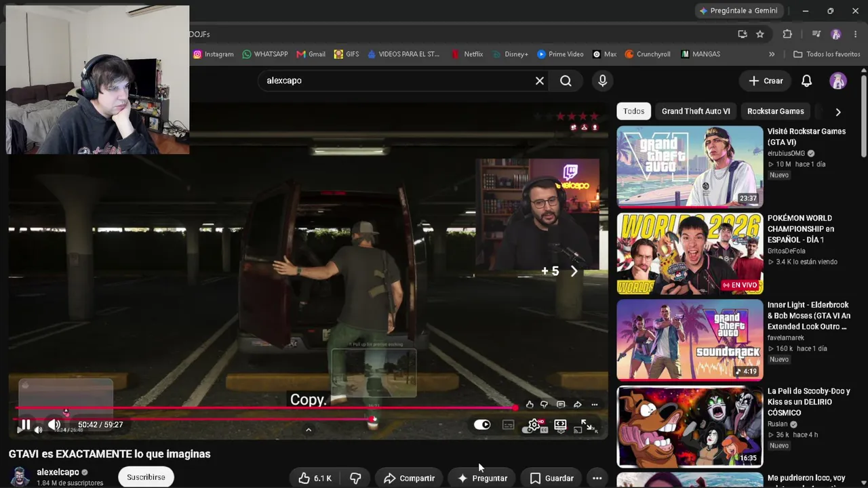Show more filter chips with the arrow
Image resolution: width=868 pixels, height=488 pixels.
(838, 112)
